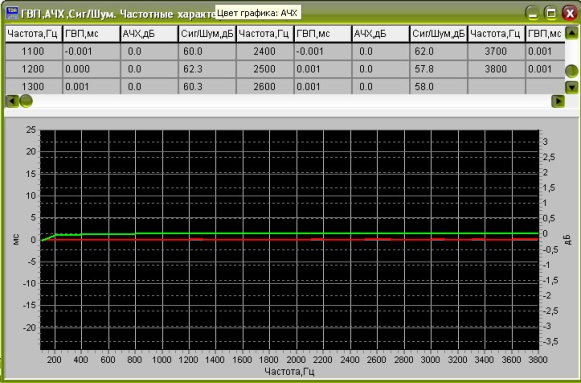Select the frequency cell 2400
581x383 pixels.
click(x=265, y=51)
